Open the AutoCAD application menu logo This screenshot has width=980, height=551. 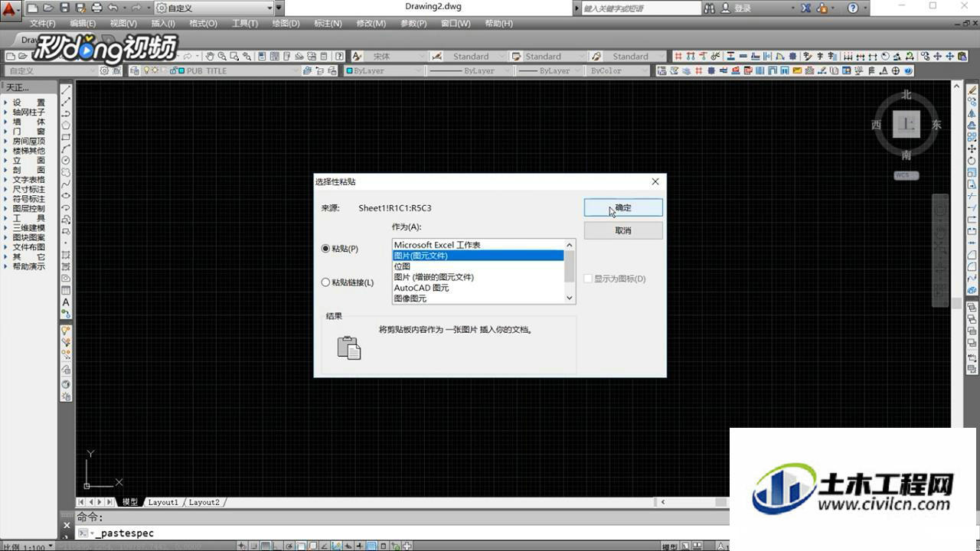tap(10, 11)
